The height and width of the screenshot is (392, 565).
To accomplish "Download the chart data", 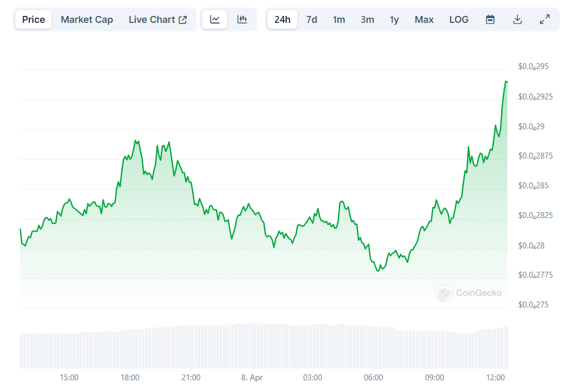I will pyautogui.click(x=517, y=20).
